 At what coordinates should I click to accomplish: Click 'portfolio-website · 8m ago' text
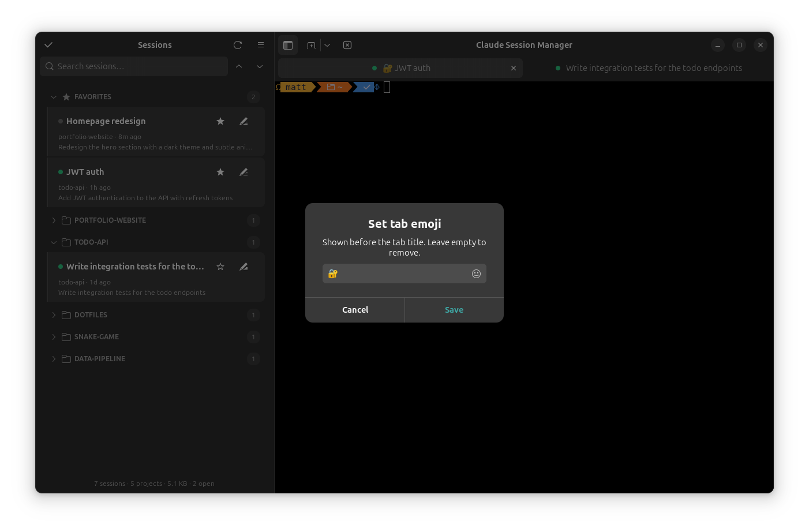click(x=100, y=137)
